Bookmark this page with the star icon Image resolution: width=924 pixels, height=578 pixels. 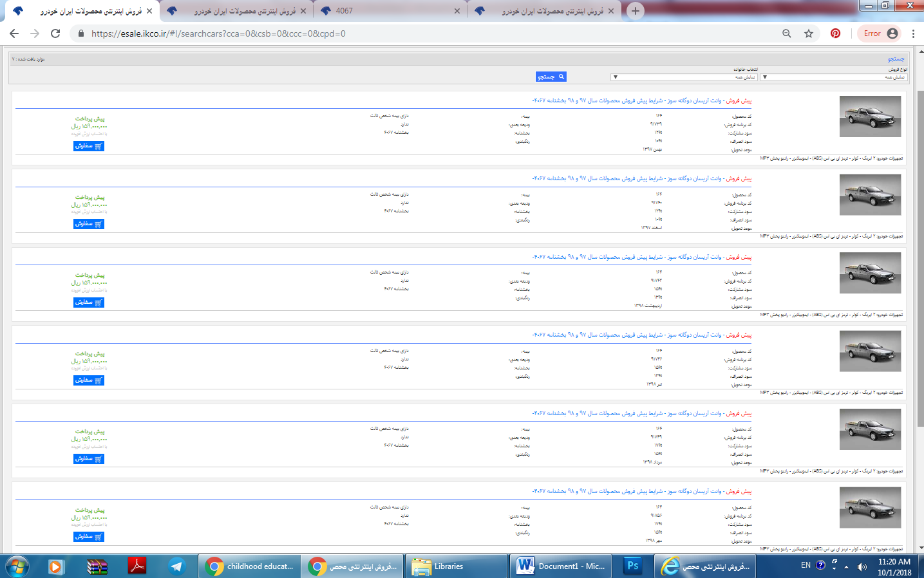click(809, 33)
